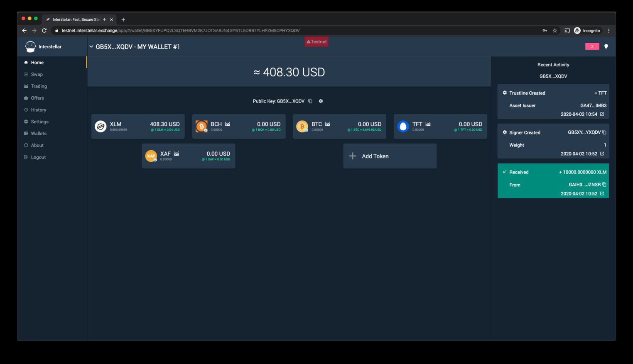Open the BCH chart icon

(x=228, y=124)
